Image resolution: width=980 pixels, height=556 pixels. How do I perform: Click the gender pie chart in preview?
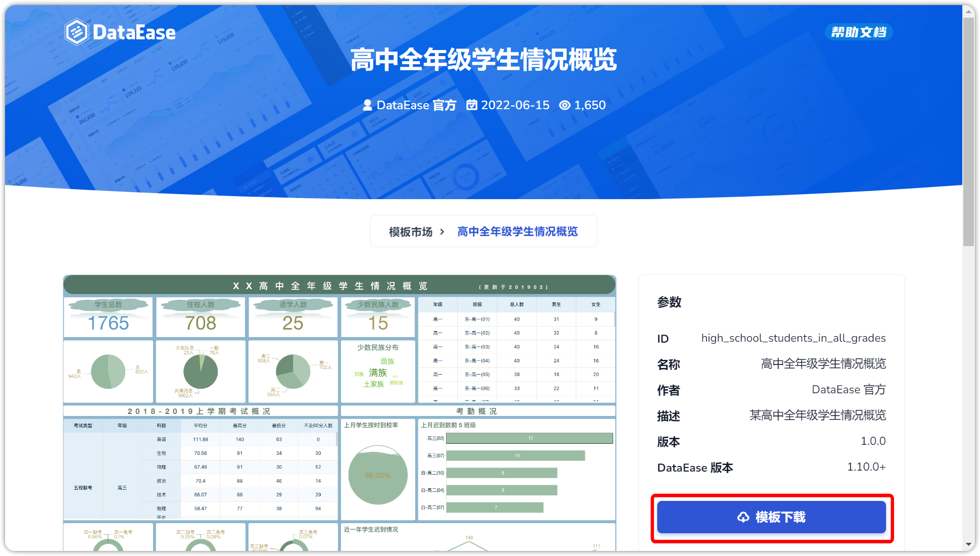(108, 372)
